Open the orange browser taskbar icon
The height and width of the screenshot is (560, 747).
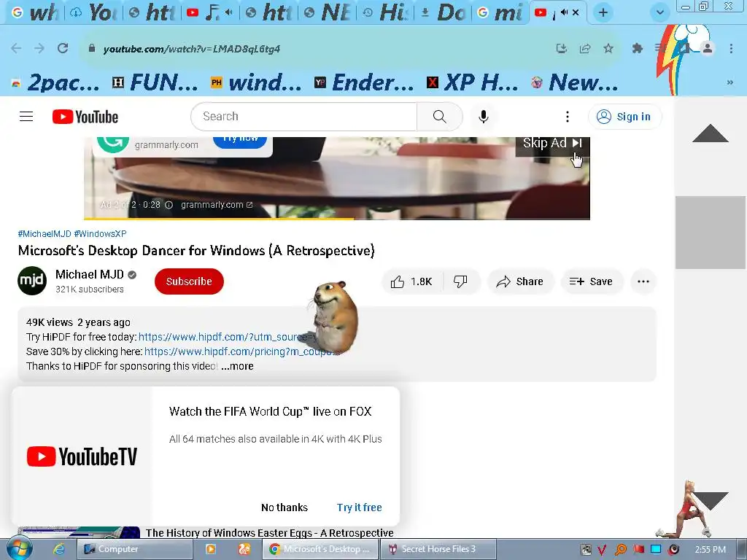[244, 549]
